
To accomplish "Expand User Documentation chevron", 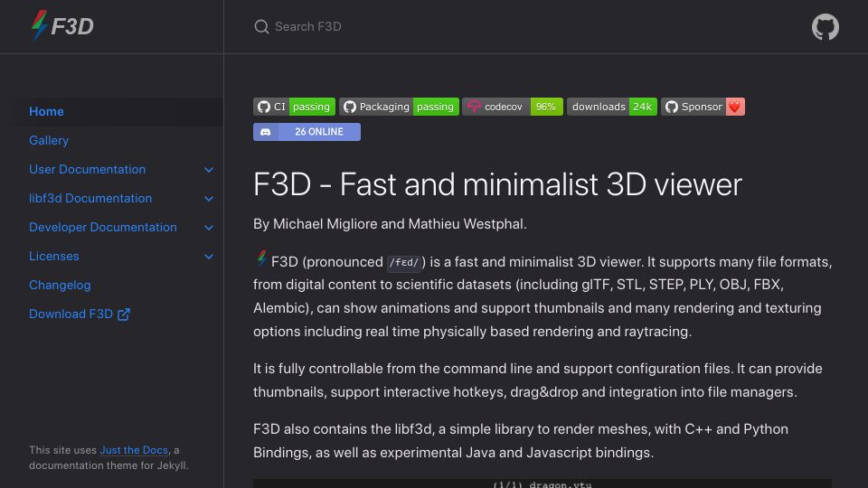I will tap(209, 170).
